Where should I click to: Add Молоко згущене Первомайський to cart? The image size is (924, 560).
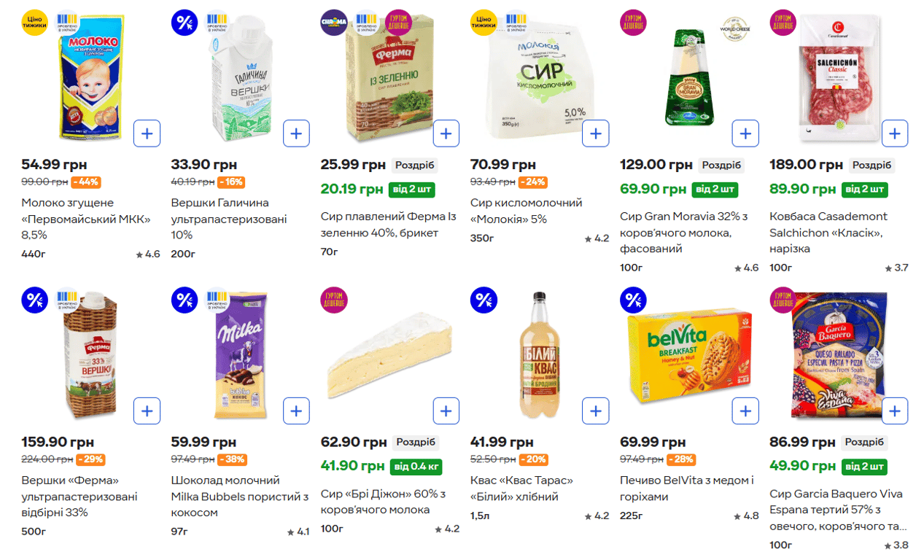point(147,133)
